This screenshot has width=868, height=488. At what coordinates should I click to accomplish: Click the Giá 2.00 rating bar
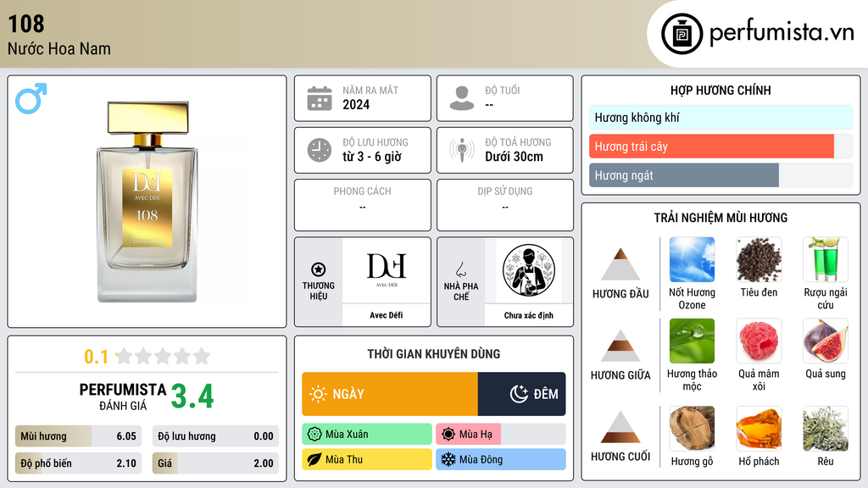(x=215, y=463)
